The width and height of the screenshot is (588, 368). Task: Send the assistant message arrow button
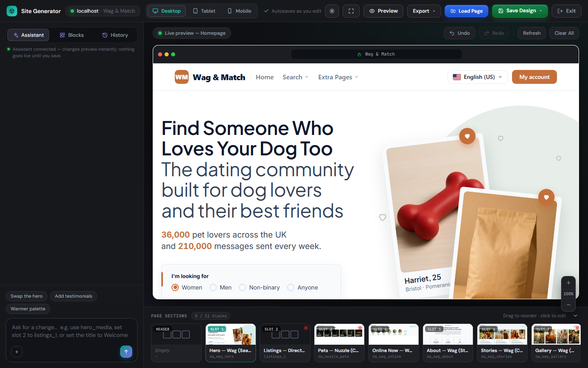point(126,352)
